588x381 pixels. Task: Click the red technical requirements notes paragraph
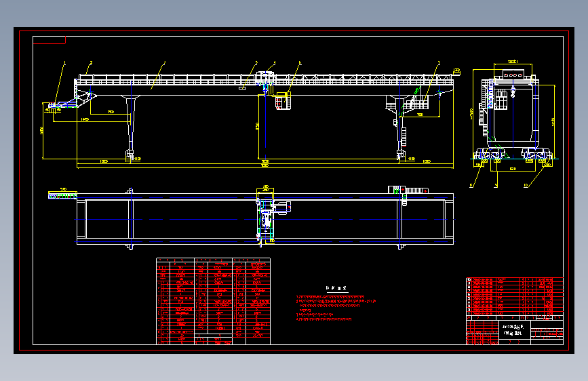(336, 308)
